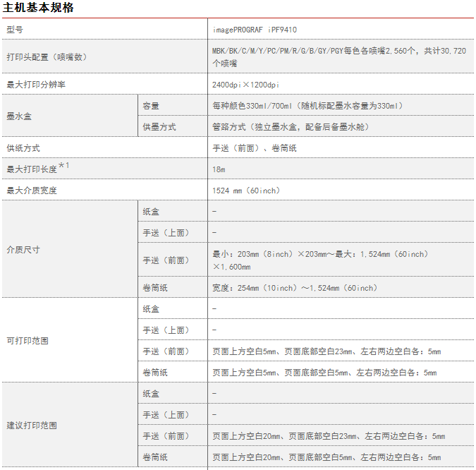Select the 可打印范围 row header
476x470 pixels.
pos(28,341)
